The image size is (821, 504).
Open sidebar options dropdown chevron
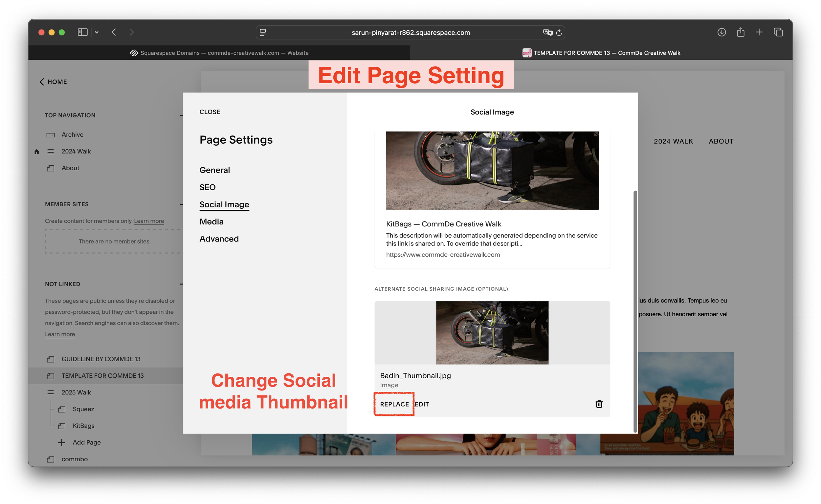97,32
